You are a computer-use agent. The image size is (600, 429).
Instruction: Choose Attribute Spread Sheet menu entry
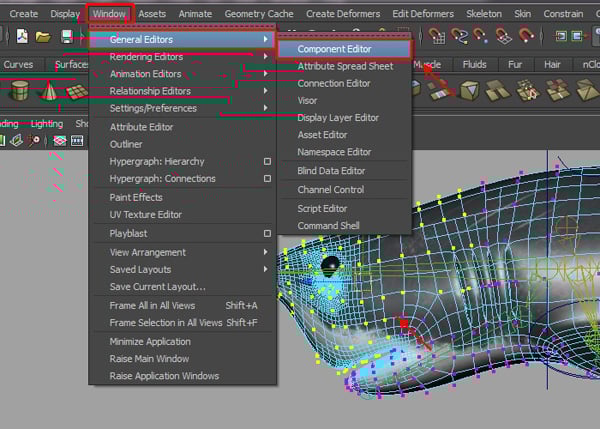point(345,66)
